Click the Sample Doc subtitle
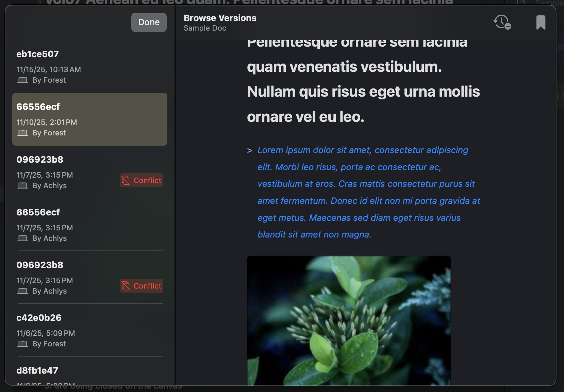 pyautogui.click(x=204, y=28)
